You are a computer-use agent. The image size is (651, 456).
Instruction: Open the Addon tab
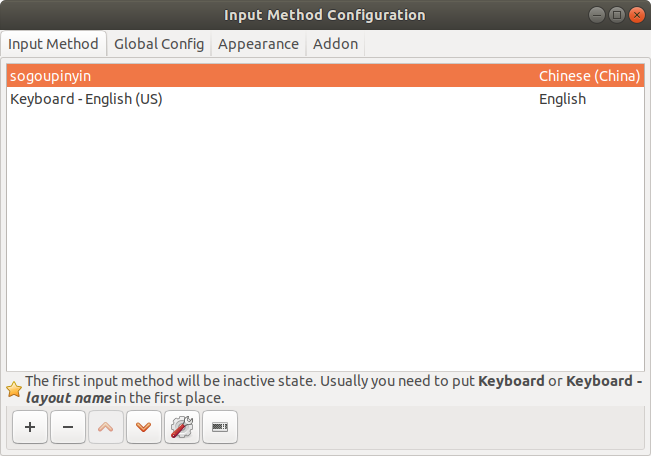coord(335,44)
